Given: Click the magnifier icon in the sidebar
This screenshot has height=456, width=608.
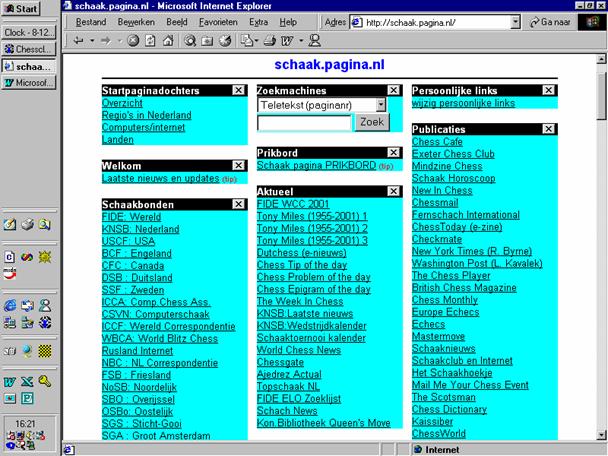Looking at the screenshot, I should (x=45, y=224).
